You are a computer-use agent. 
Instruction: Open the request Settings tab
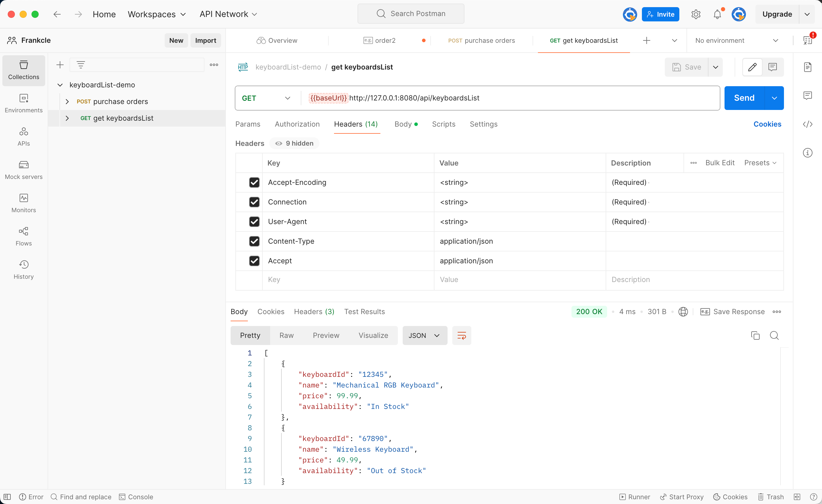[484, 124]
